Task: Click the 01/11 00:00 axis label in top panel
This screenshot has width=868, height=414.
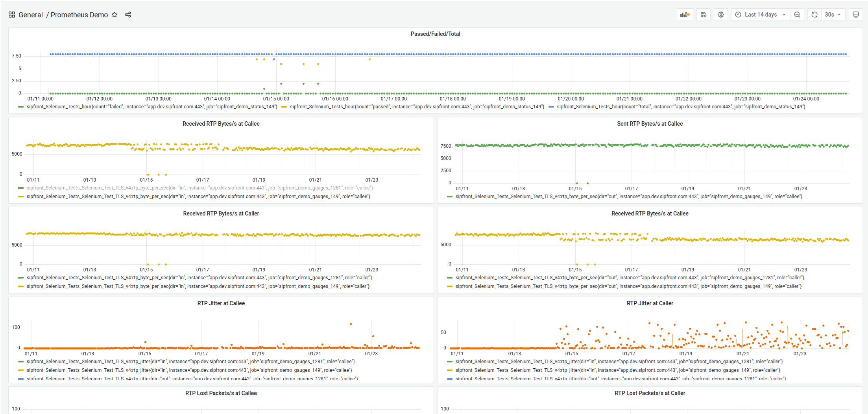Action: pyautogui.click(x=40, y=99)
